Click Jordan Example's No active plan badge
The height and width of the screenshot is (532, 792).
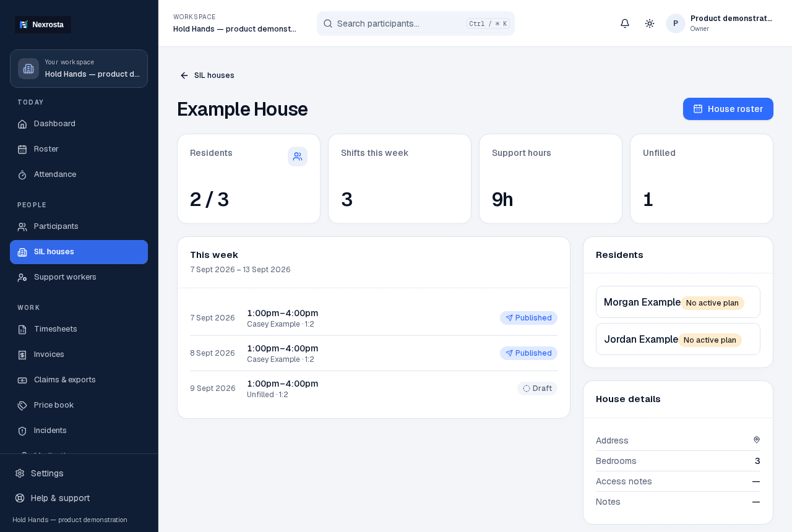pyautogui.click(x=710, y=340)
